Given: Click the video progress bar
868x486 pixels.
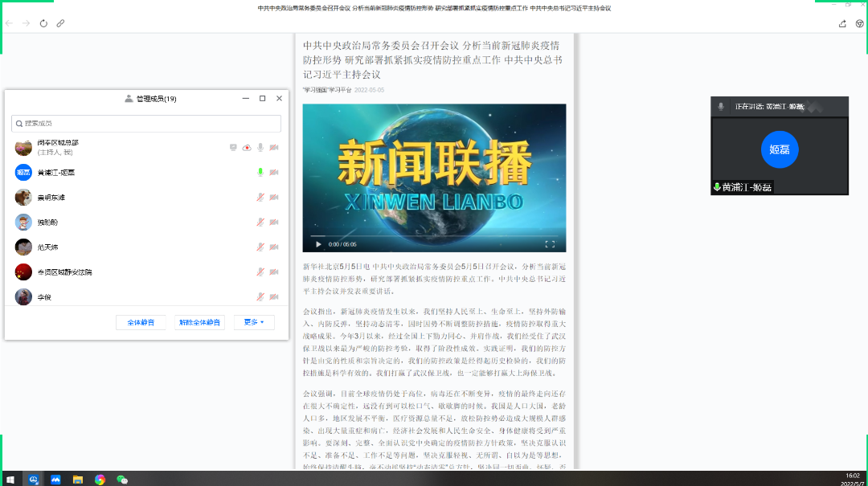Looking at the screenshot, I should (434, 236).
